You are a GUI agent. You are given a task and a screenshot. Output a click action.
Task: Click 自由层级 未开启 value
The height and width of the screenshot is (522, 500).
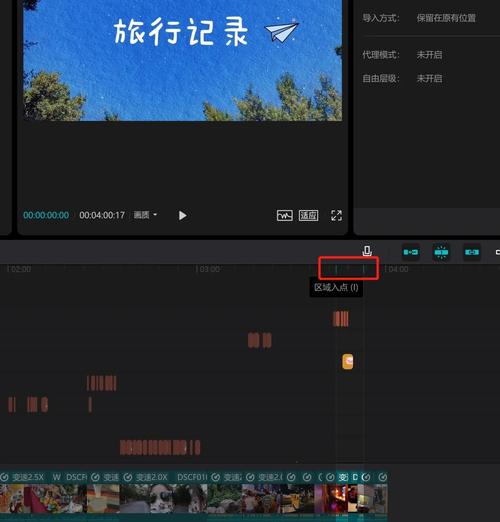[x=429, y=79]
